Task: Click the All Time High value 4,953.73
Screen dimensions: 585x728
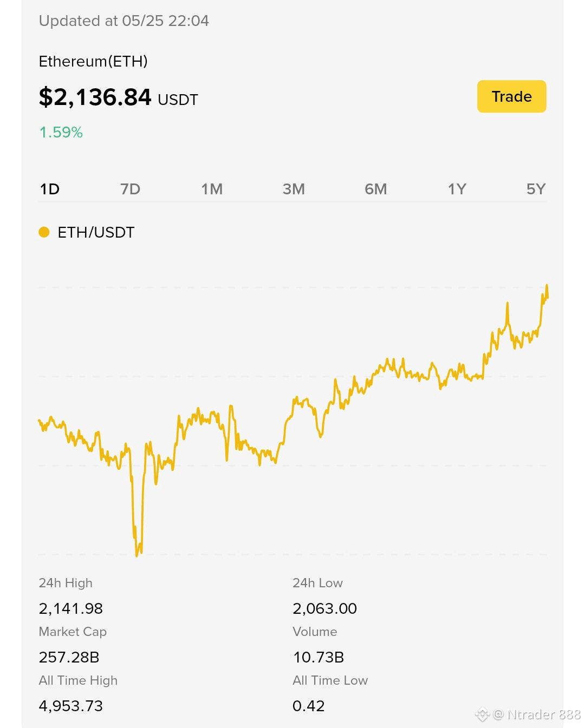Action: (x=71, y=706)
